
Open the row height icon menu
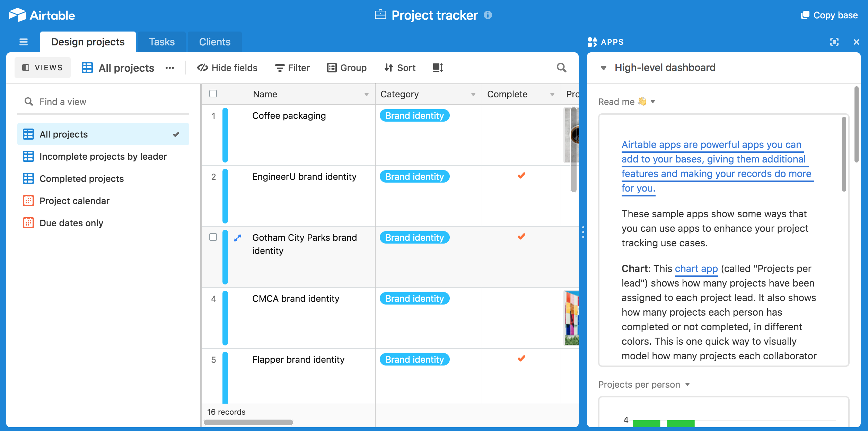[438, 68]
